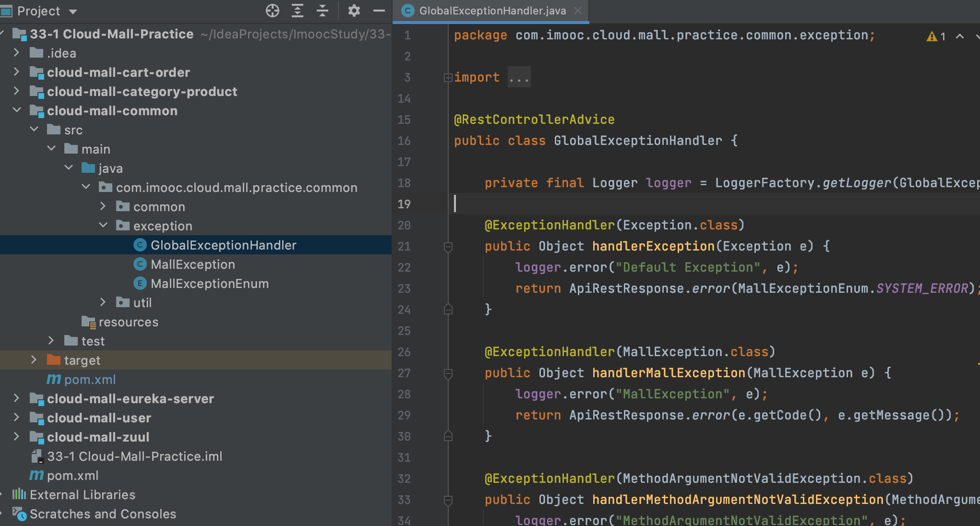
Task: Unfold the collapsed import block
Action: [x=448, y=77]
